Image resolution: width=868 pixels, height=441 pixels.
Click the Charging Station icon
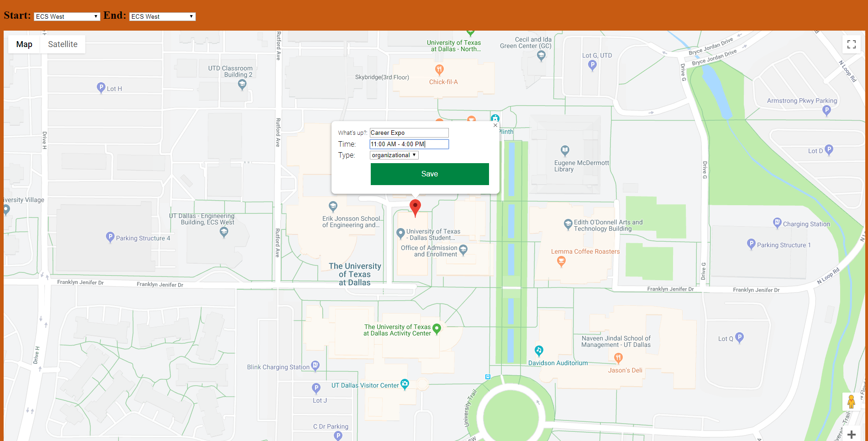777,223
